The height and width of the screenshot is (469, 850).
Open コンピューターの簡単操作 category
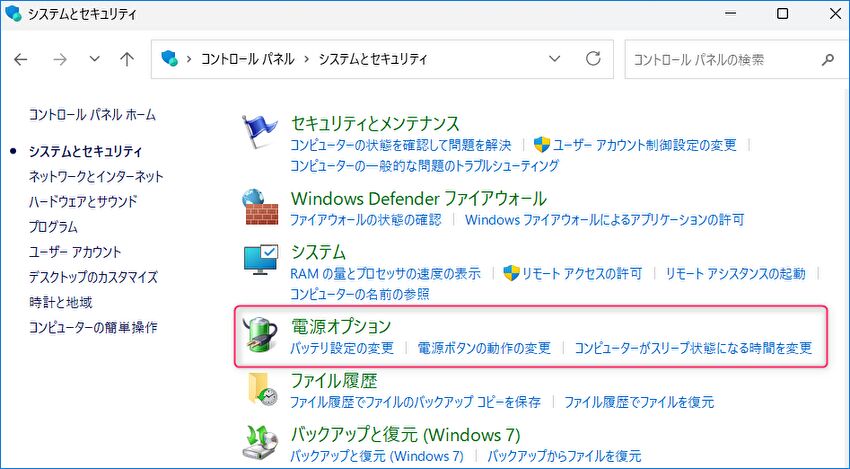[93, 327]
